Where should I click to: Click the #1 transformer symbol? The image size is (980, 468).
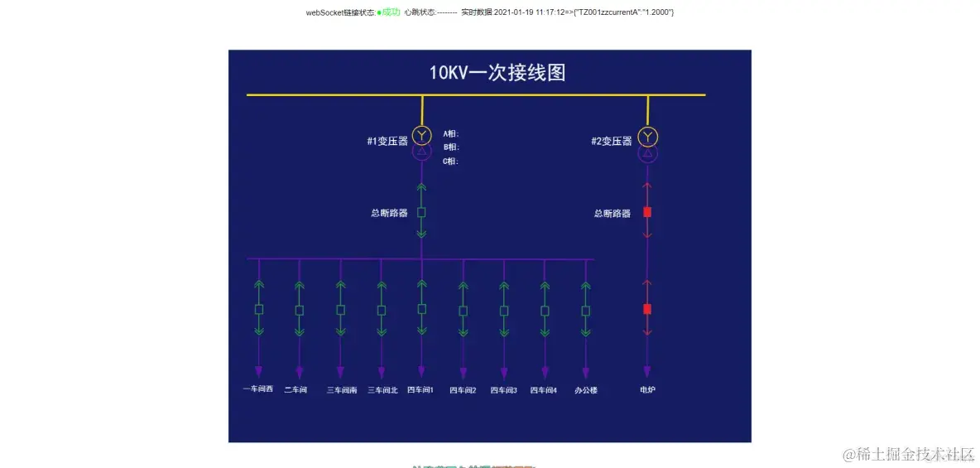point(421,143)
